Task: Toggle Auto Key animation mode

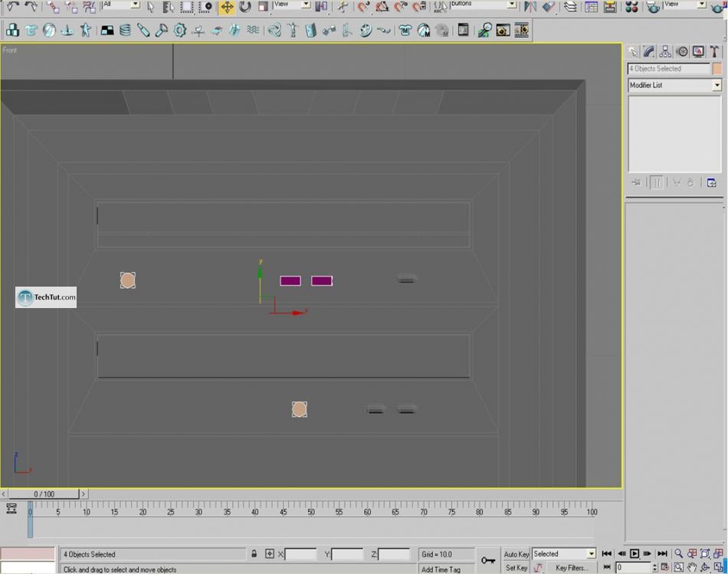Action: pyautogui.click(x=516, y=554)
